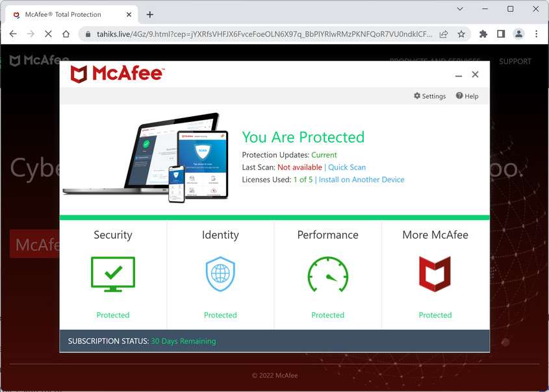Toggle the browser side panel
The height and width of the screenshot is (392, 549).
pyautogui.click(x=501, y=34)
